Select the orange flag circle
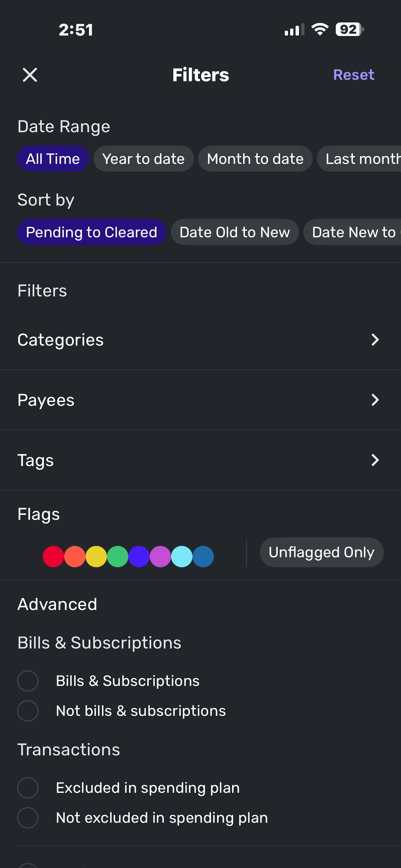Viewport: 401px width, 868px height. pyautogui.click(x=75, y=557)
